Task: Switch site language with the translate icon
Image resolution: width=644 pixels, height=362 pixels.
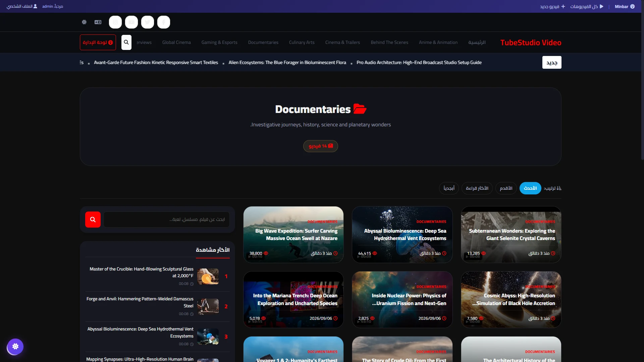Action: 98,22
